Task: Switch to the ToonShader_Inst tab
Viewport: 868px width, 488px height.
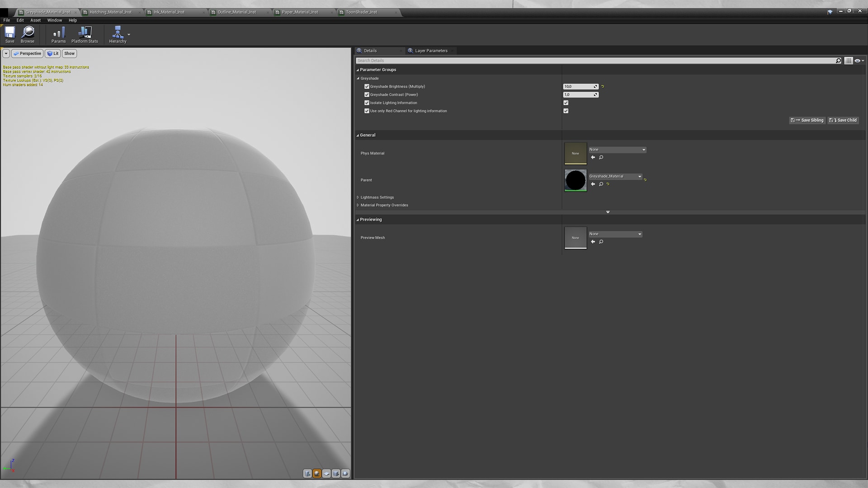Action: point(362,12)
